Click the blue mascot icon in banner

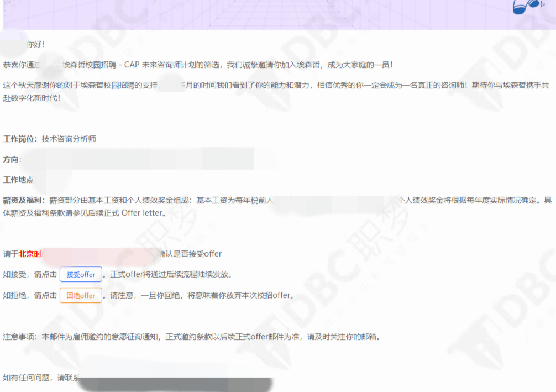[528, 7]
